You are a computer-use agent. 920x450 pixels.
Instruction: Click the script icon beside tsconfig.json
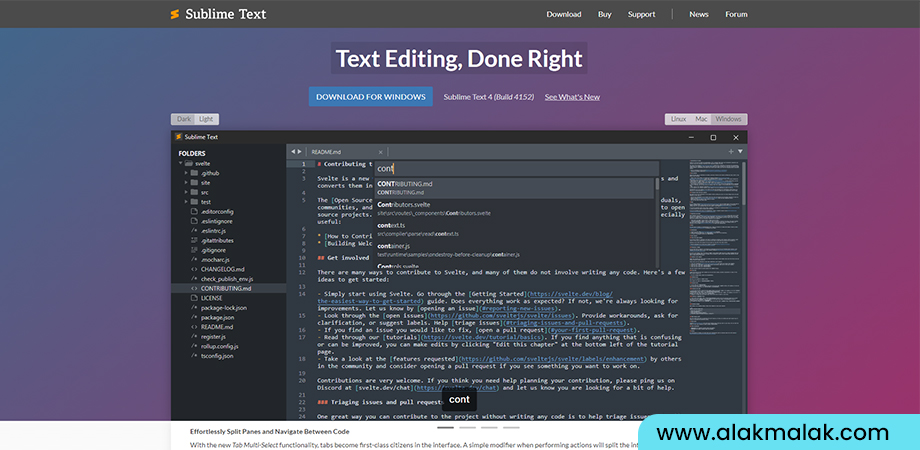pos(194,356)
